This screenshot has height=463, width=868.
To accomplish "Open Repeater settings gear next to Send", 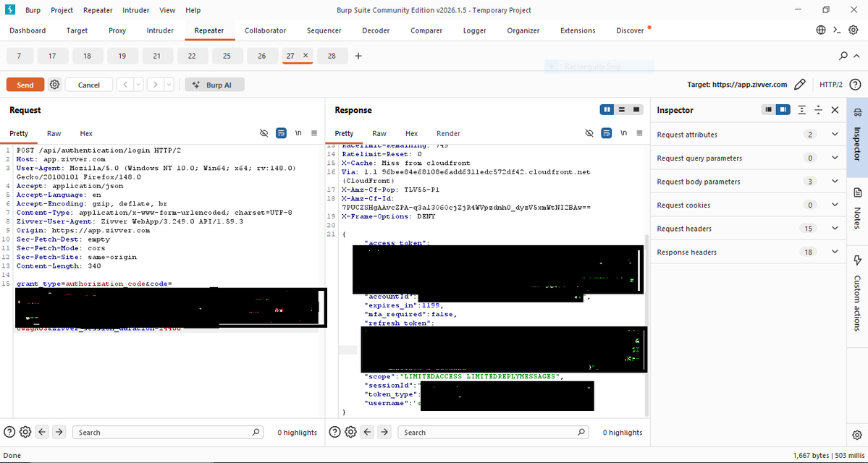I will click(54, 85).
